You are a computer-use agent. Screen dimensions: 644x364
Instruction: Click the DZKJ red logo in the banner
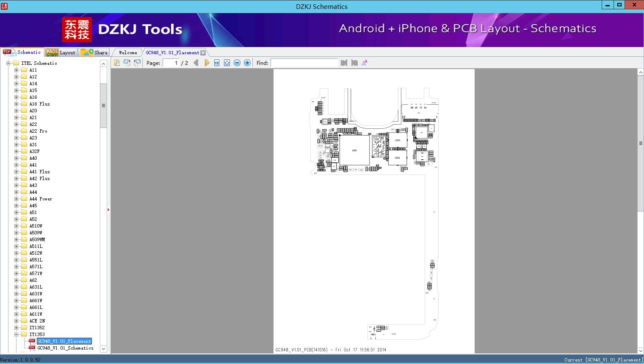point(77,30)
